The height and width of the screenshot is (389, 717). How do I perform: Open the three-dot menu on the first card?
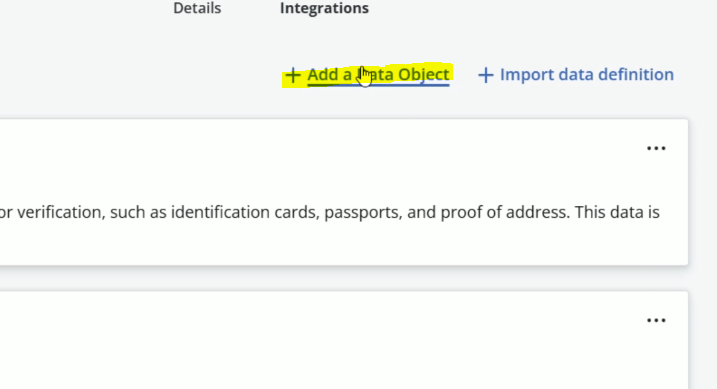point(656,148)
